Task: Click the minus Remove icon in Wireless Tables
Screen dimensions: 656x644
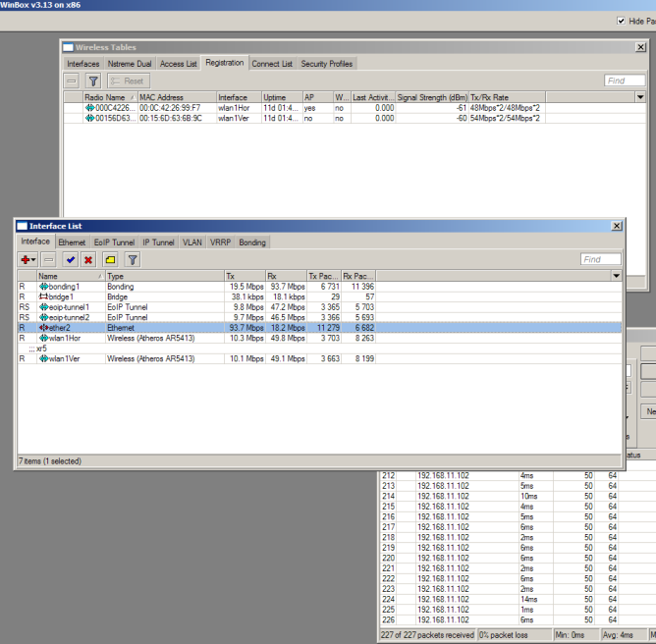Action: click(72, 80)
